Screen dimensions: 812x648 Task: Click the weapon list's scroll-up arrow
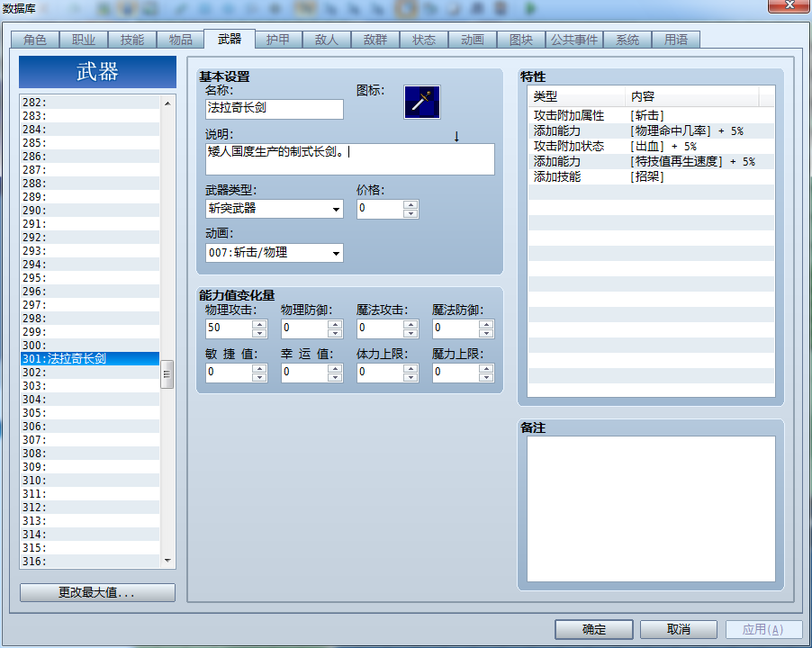(x=167, y=103)
